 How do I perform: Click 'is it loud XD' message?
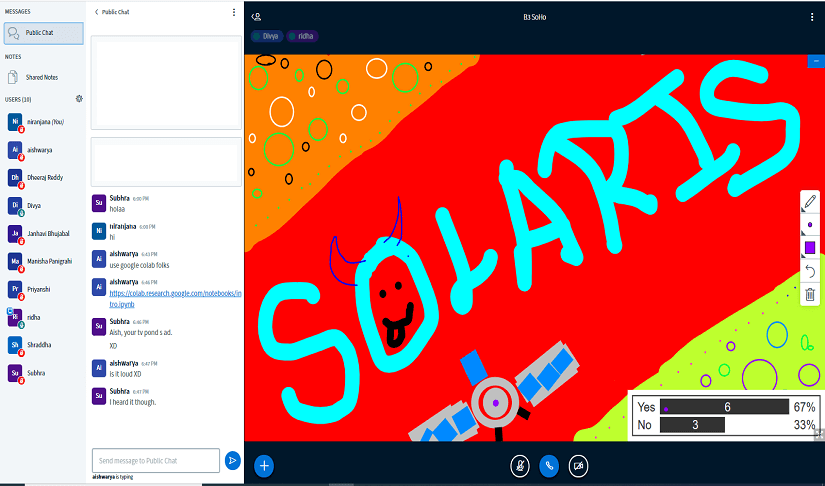[x=125, y=374]
